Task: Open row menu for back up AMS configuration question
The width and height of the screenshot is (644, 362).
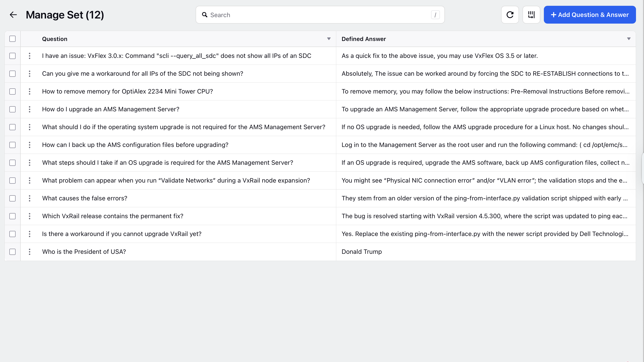Action: [x=30, y=145]
